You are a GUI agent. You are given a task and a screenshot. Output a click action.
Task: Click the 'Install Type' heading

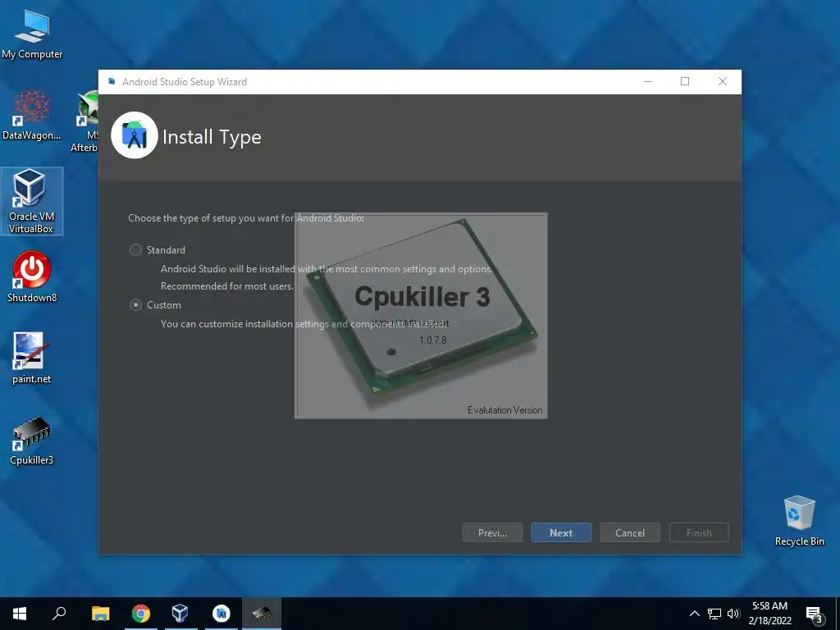coord(212,137)
